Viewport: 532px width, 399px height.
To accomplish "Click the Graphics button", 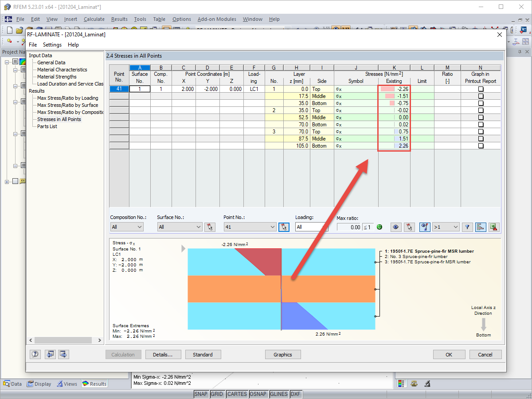I will 283,354.
